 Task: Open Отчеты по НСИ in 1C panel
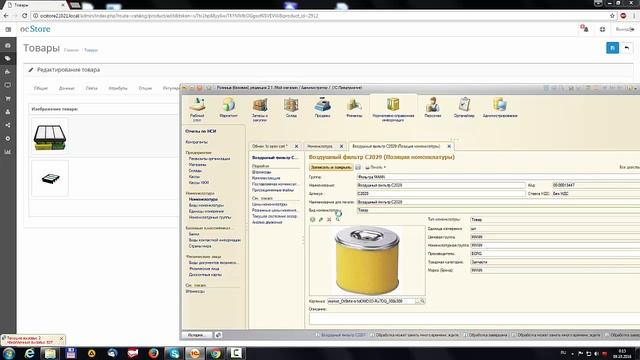200,131
